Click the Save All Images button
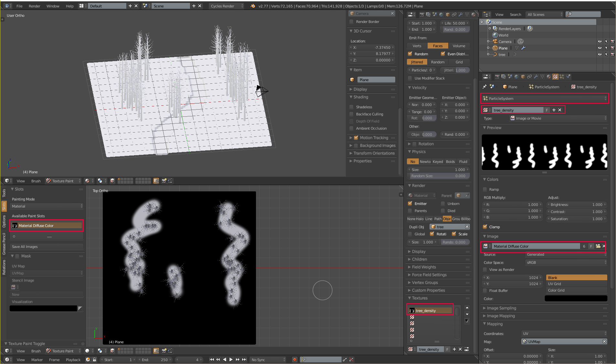The height and width of the screenshot is (364, 616). 47,246
